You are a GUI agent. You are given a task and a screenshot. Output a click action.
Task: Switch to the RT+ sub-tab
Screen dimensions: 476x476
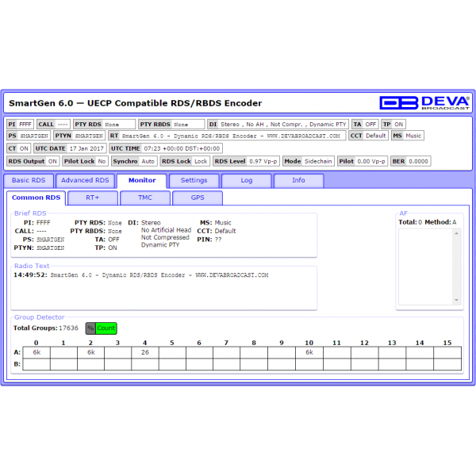(x=93, y=198)
